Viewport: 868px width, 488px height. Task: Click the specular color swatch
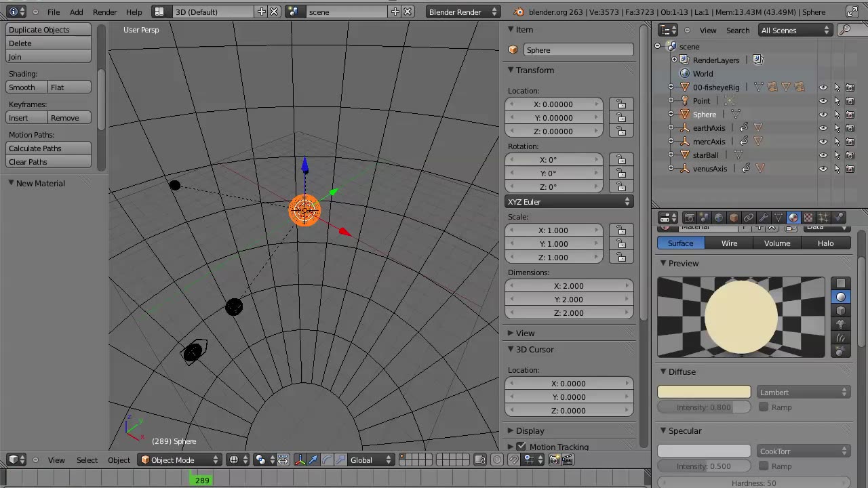[x=704, y=451]
